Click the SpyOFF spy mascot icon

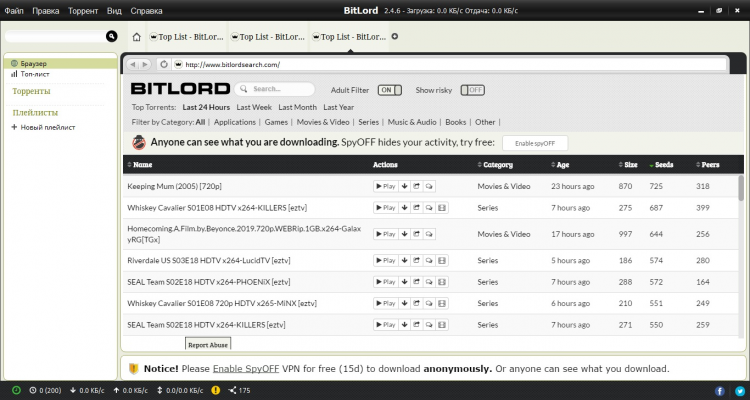click(x=139, y=143)
